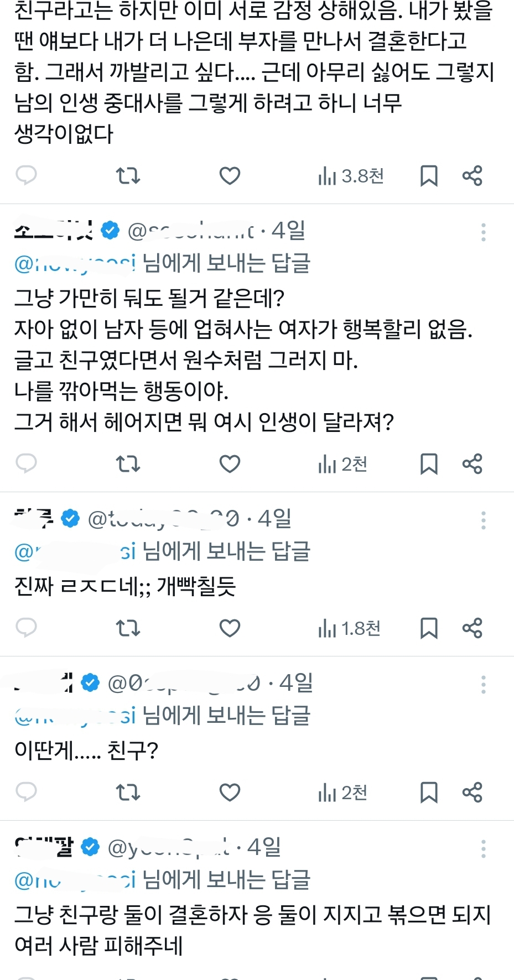The width and height of the screenshot is (514, 980).
Task: Open more options for the '진짜 ㄹㅈㄷ네' reply
Action: 483,520
